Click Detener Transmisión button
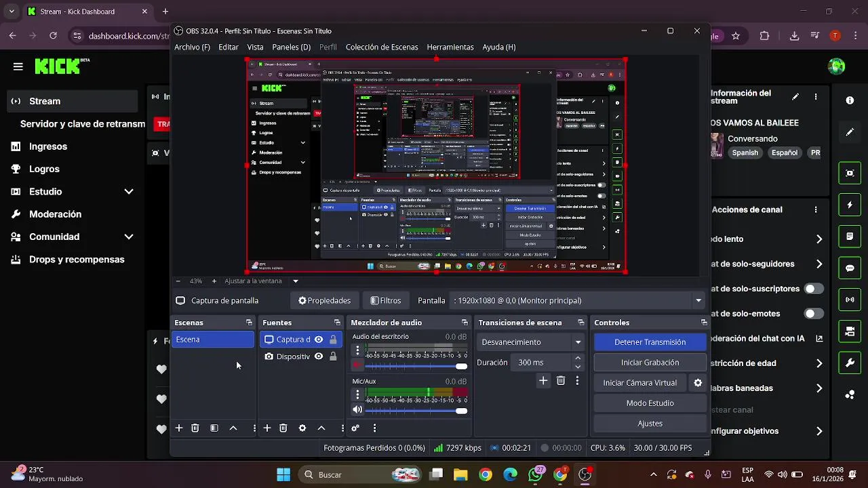Viewport: 868px width, 488px height. (x=650, y=342)
